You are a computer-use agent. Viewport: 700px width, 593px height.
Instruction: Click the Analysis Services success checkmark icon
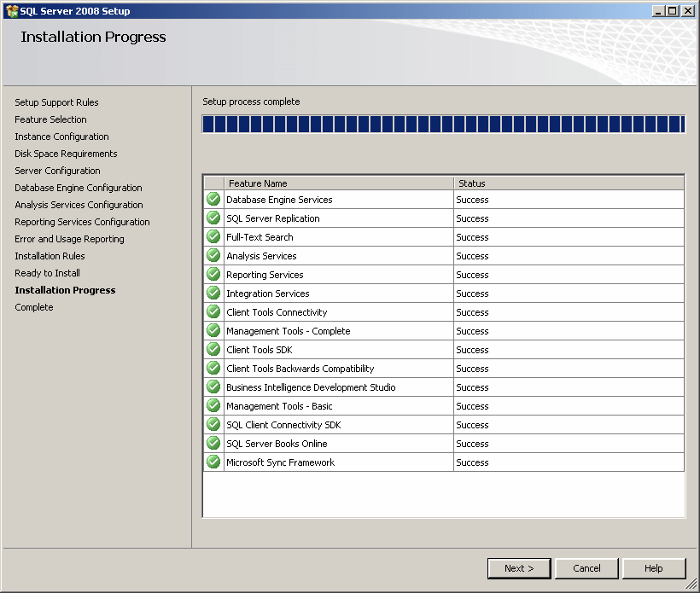pyautogui.click(x=213, y=255)
